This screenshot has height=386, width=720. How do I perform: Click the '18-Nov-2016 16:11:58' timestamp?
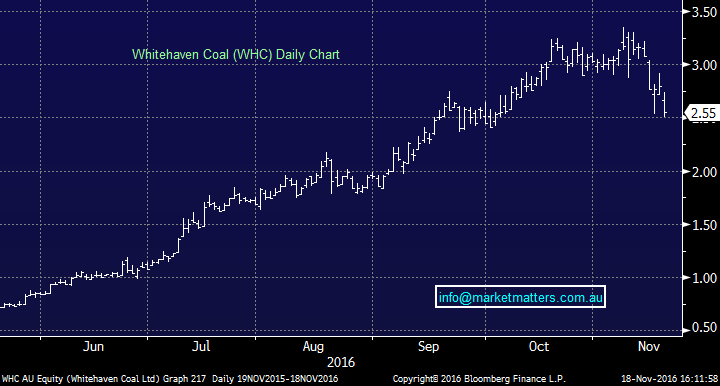tap(669, 379)
